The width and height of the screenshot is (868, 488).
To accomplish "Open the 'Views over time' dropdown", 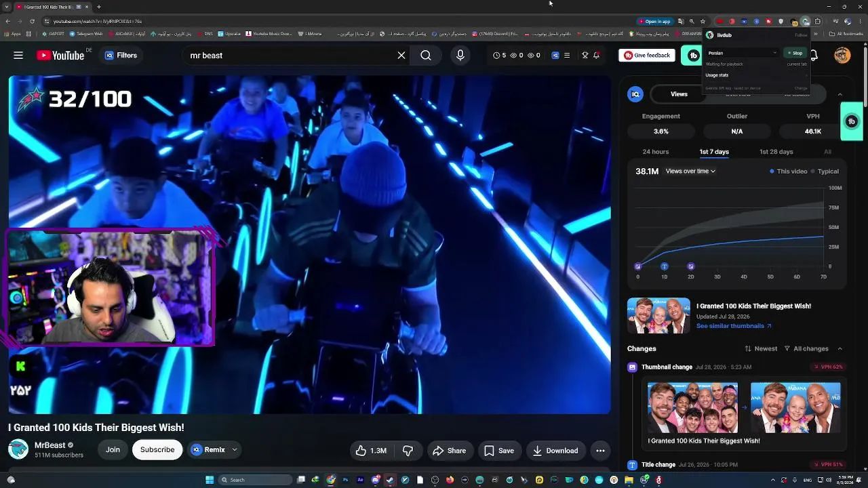I will (x=690, y=171).
